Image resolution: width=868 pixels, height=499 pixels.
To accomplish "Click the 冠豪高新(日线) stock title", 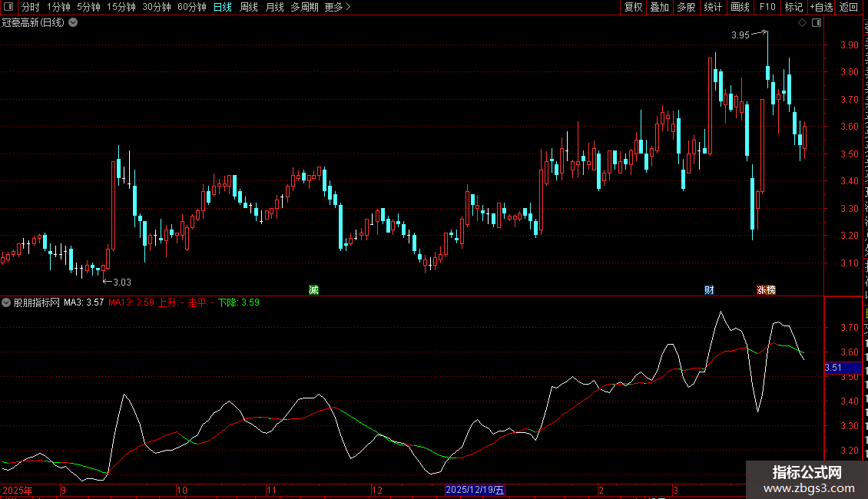I will pos(33,23).
